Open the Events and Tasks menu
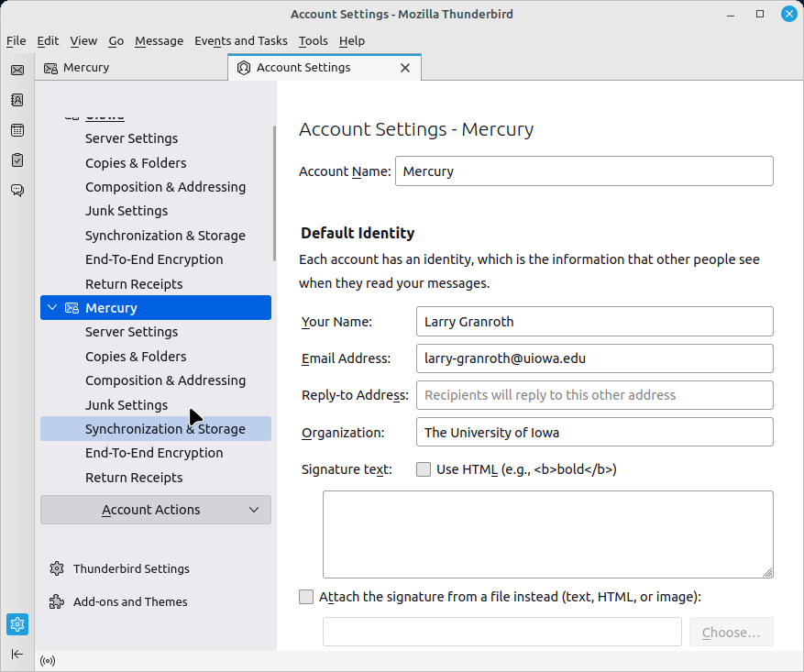804x672 pixels. point(240,40)
